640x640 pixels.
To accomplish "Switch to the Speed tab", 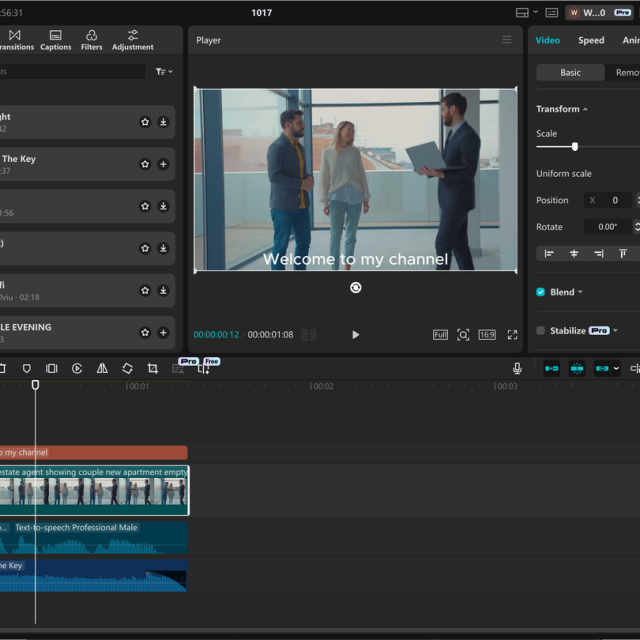I will coord(591,41).
